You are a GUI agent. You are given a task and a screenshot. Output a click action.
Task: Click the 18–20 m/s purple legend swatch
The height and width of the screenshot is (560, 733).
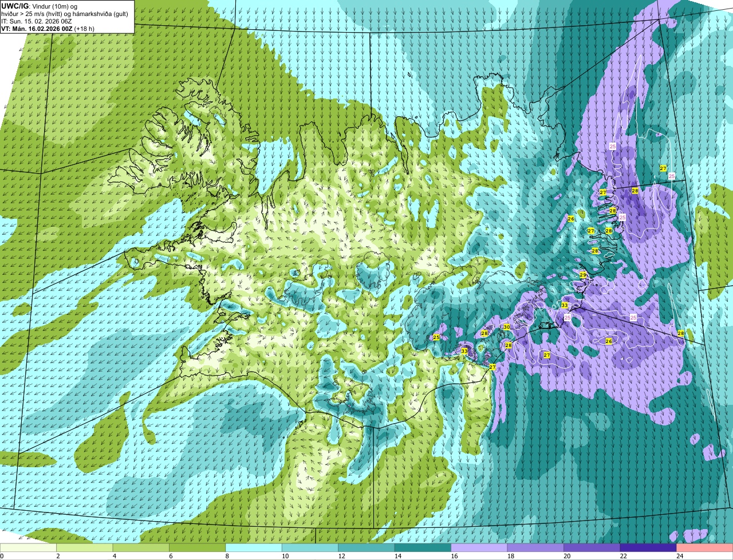[535, 548]
